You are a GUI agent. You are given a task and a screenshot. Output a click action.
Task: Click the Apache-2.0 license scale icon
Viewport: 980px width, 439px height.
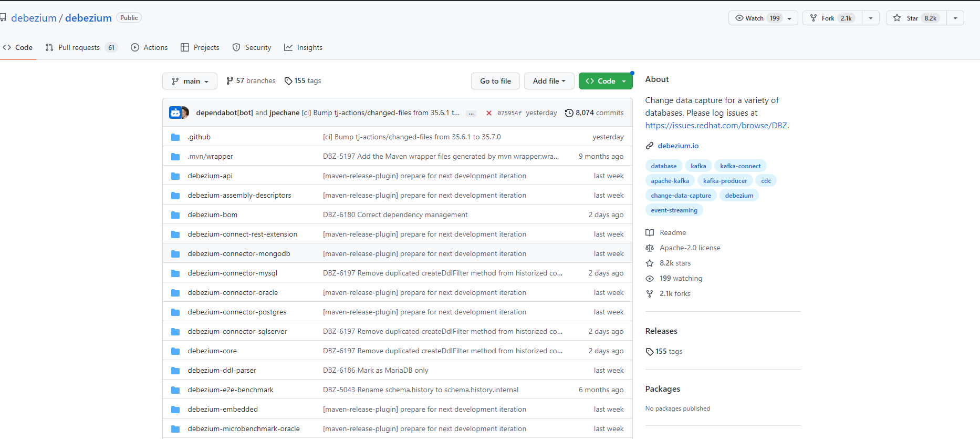click(x=650, y=248)
